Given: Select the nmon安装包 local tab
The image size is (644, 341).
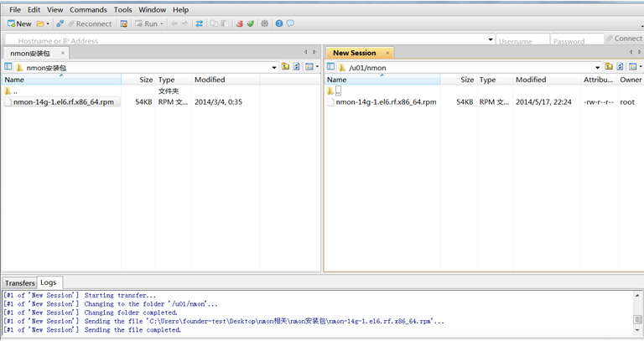Looking at the screenshot, I should [30, 54].
